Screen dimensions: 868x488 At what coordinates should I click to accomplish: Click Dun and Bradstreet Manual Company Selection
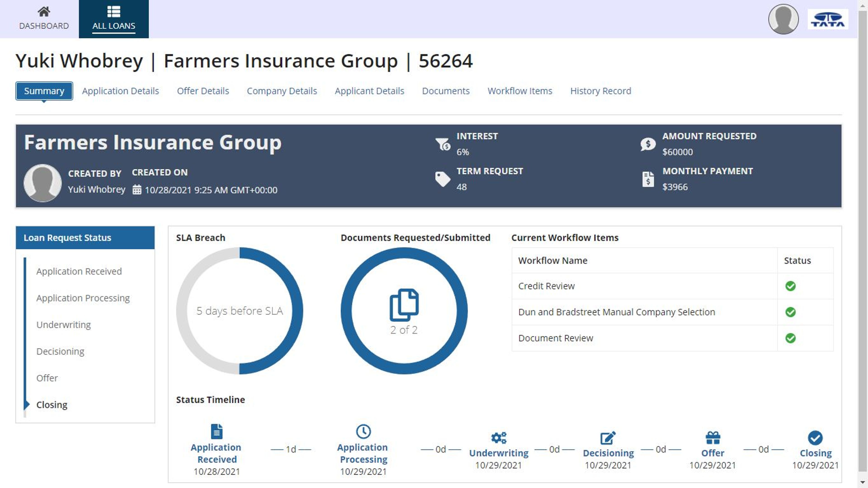616,312
